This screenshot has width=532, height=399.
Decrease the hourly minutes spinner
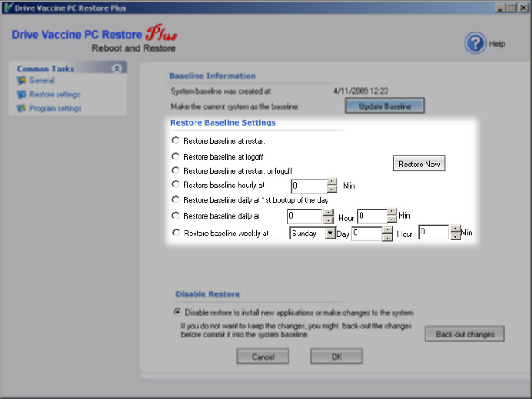(332, 190)
